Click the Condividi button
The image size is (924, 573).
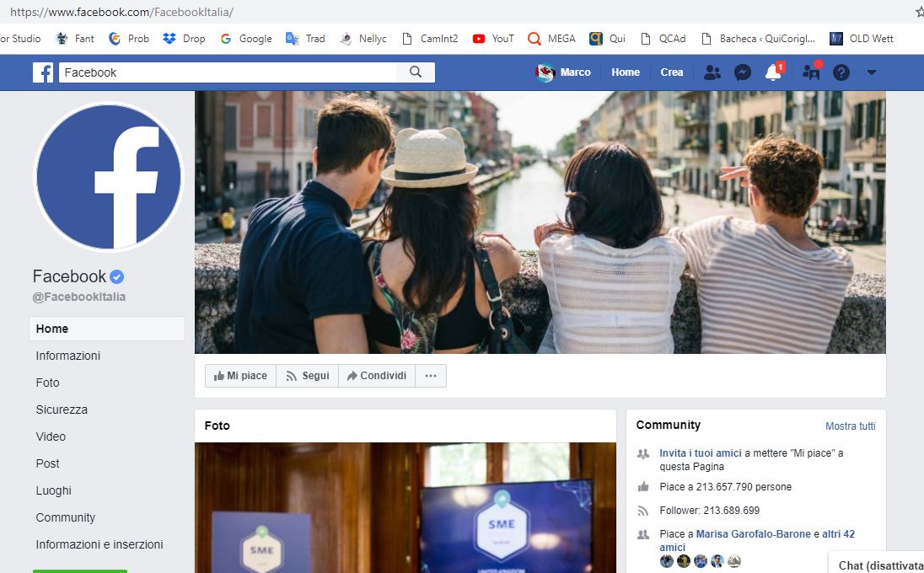[376, 376]
